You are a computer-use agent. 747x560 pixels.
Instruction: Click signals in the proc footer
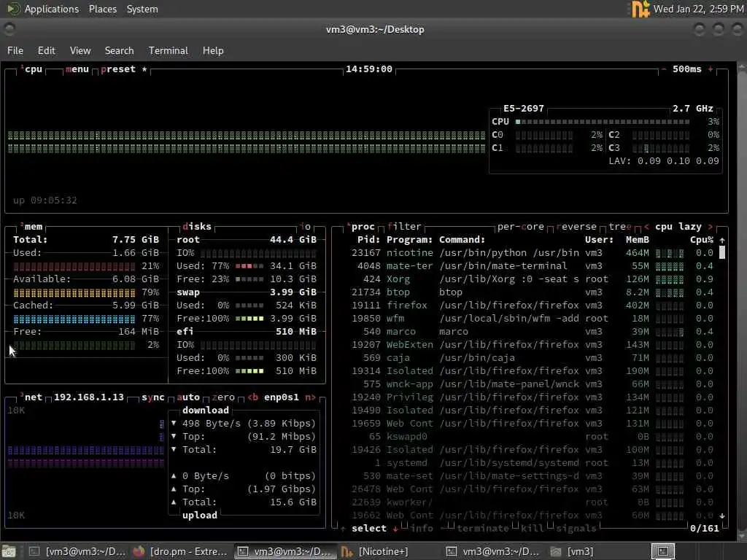pyautogui.click(x=576, y=529)
